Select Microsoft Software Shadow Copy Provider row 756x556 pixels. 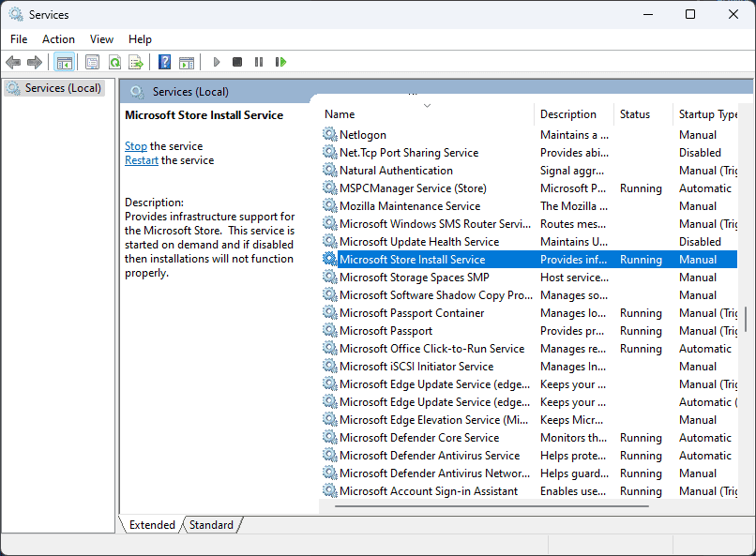coord(529,294)
